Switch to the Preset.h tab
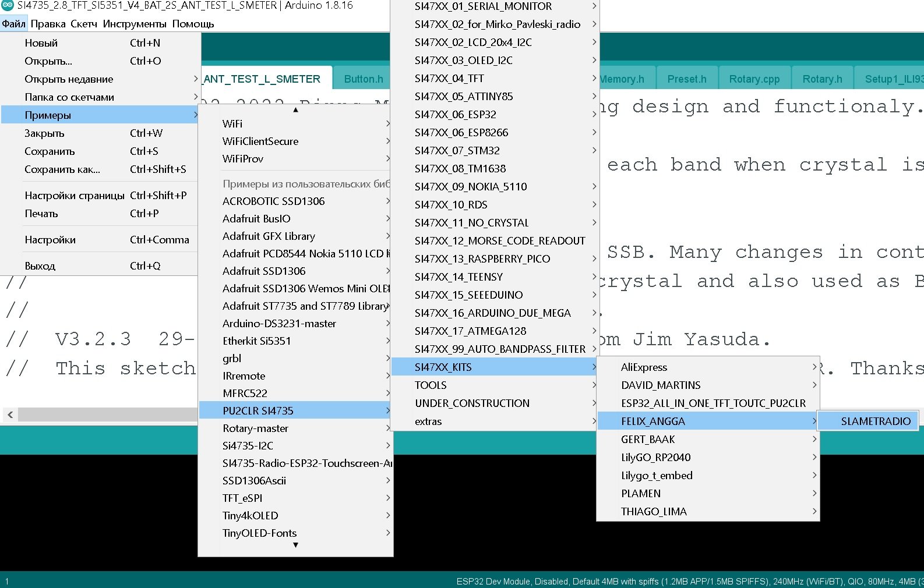The width and height of the screenshot is (924, 588). click(x=687, y=79)
